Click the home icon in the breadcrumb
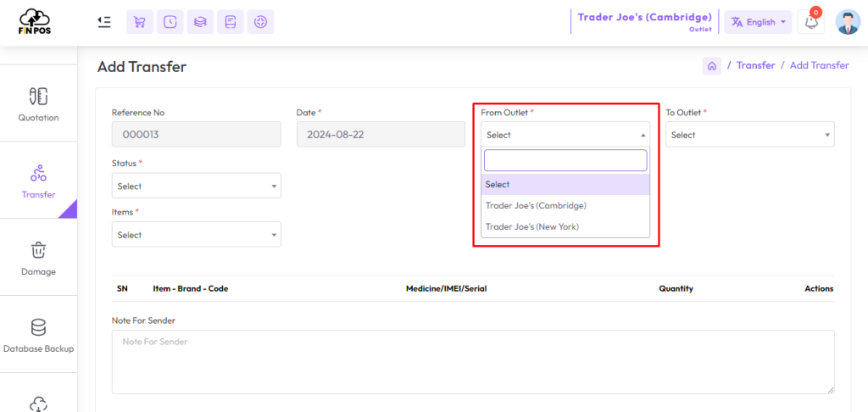868x412 pixels. [x=712, y=66]
